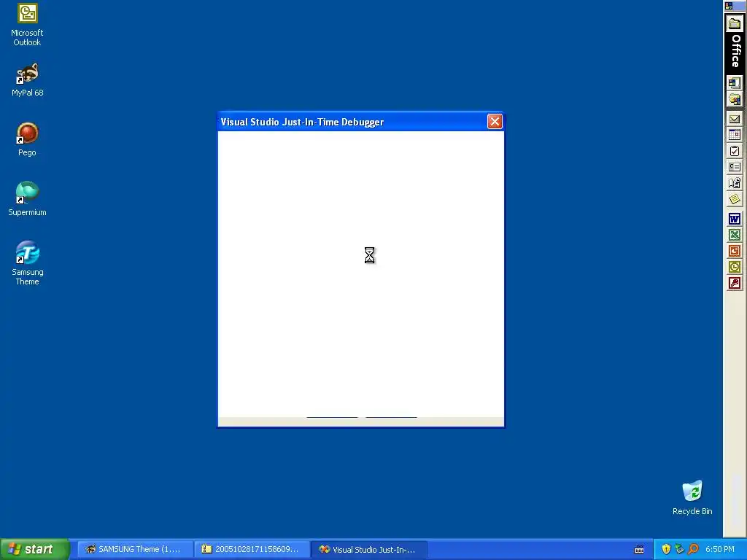Viewport: 747px width, 560px height.
Task: Click the on-screen keyboard icon in taskbar
Action: coord(639,550)
